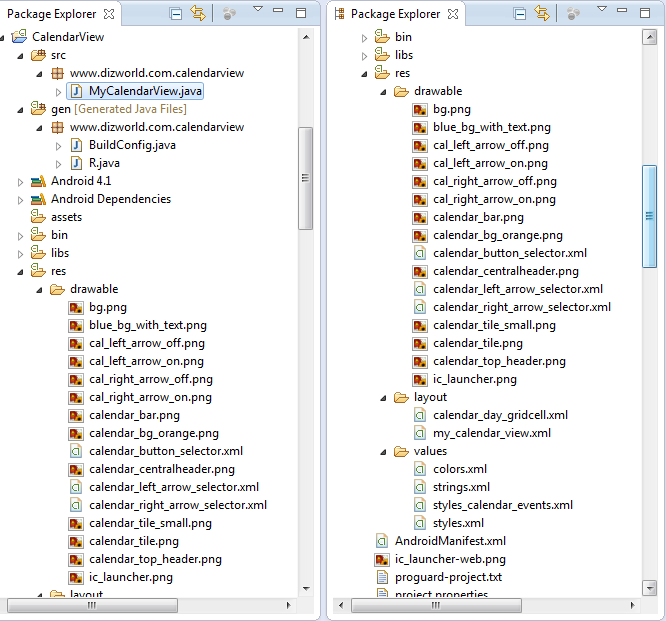Collapse the src folder in left panel
This screenshot has width=666, height=621.
(20, 56)
